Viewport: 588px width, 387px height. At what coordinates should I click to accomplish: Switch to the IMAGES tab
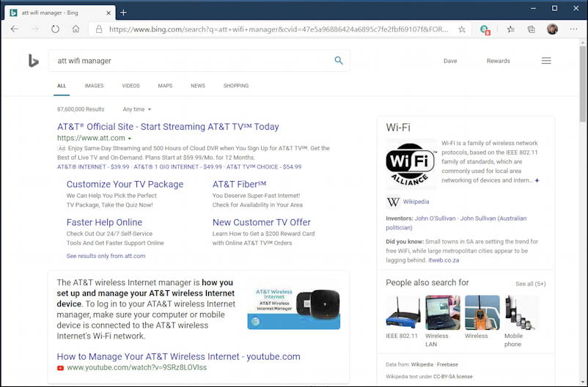(x=94, y=86)
